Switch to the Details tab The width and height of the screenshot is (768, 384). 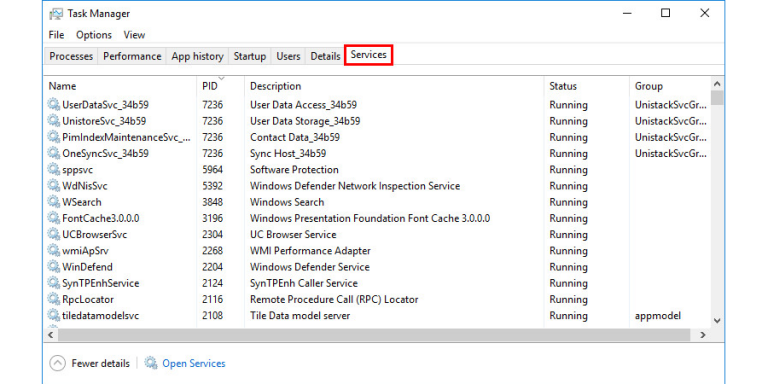325,56
